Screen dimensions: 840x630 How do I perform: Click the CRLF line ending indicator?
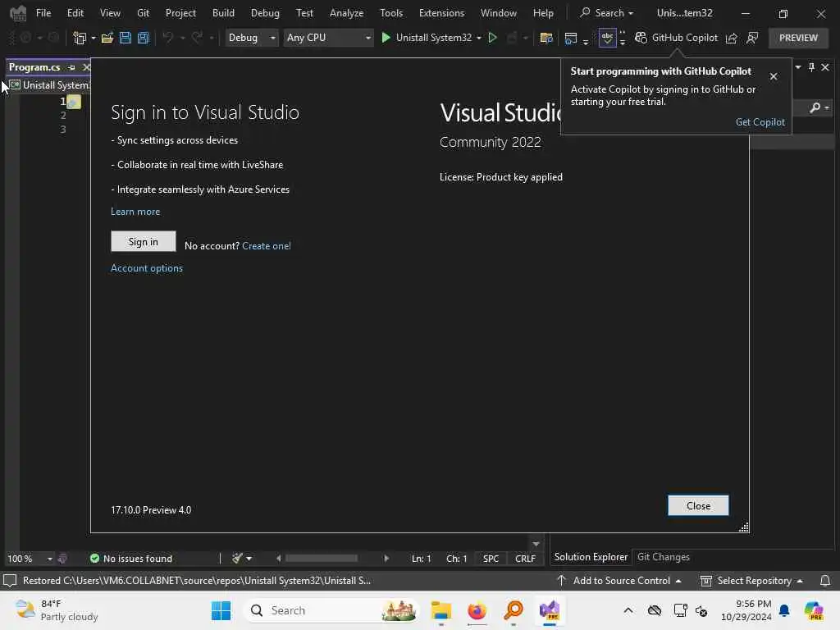525,558
